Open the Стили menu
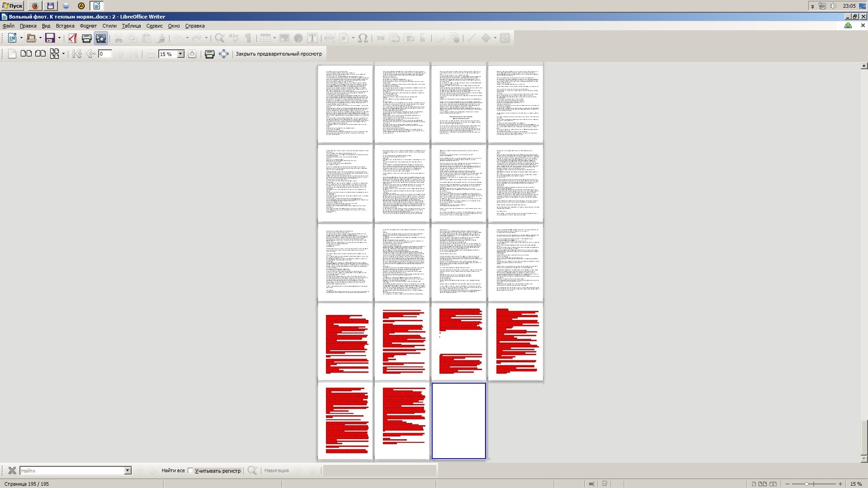 tap(110, 25)
